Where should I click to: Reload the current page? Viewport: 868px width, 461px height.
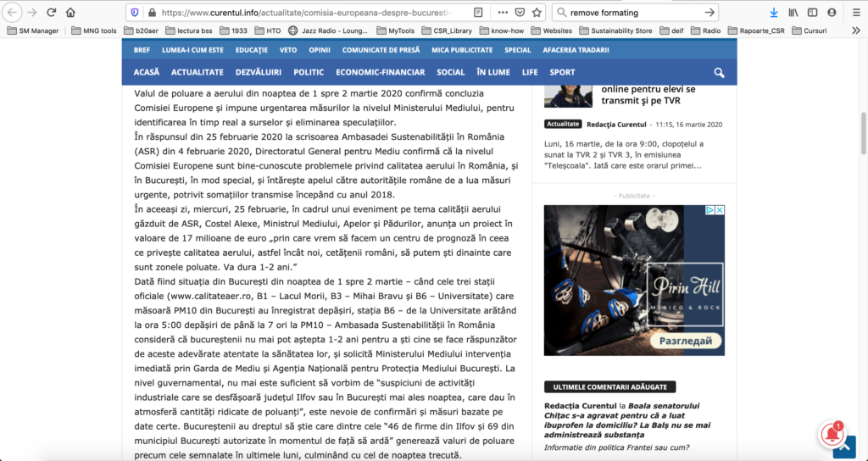pyautogui.click(x=52, y=12)
